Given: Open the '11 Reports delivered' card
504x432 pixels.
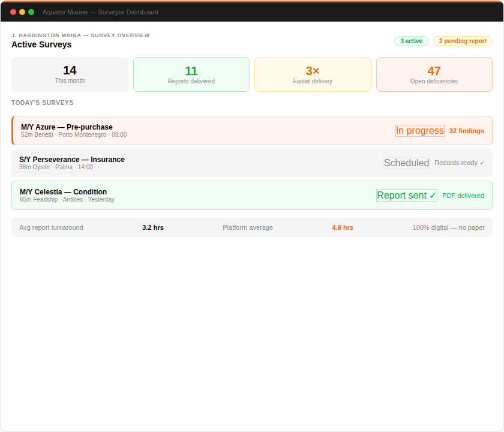Looking at the screenshot, I should 191,74.
